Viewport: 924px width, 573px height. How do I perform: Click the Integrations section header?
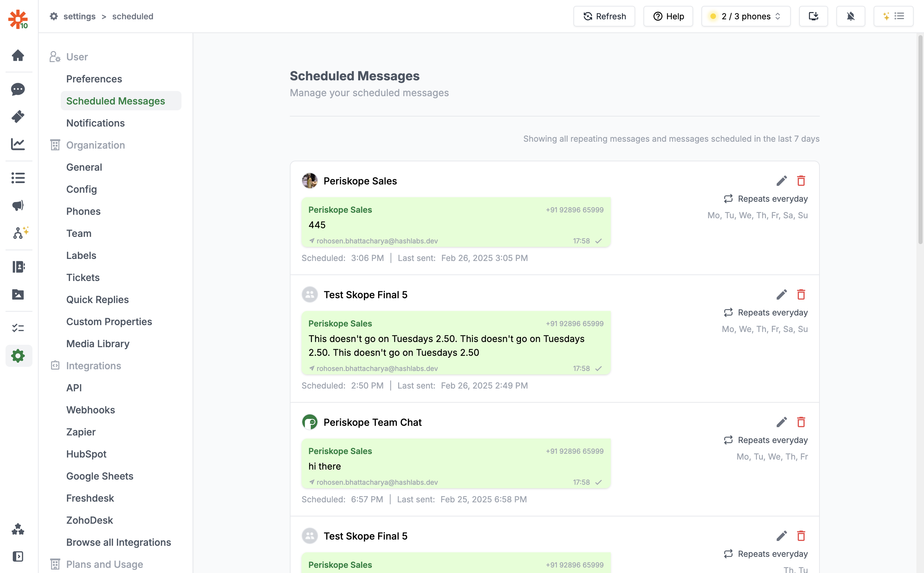[94, 366]
